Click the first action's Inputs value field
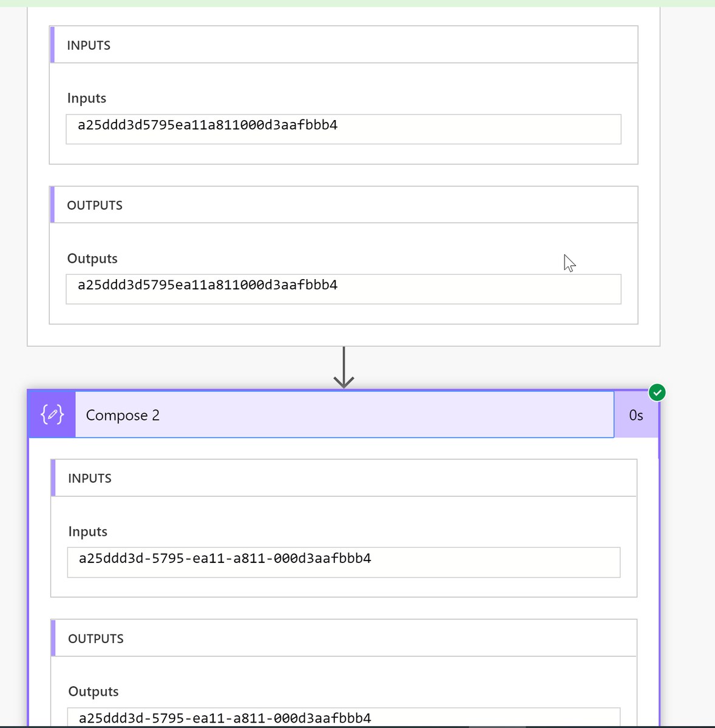715x728 pixels. pos(344,129)
